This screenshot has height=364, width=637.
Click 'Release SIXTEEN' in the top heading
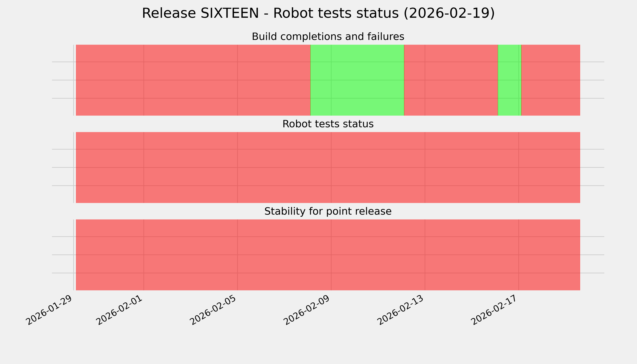(200, 13)
